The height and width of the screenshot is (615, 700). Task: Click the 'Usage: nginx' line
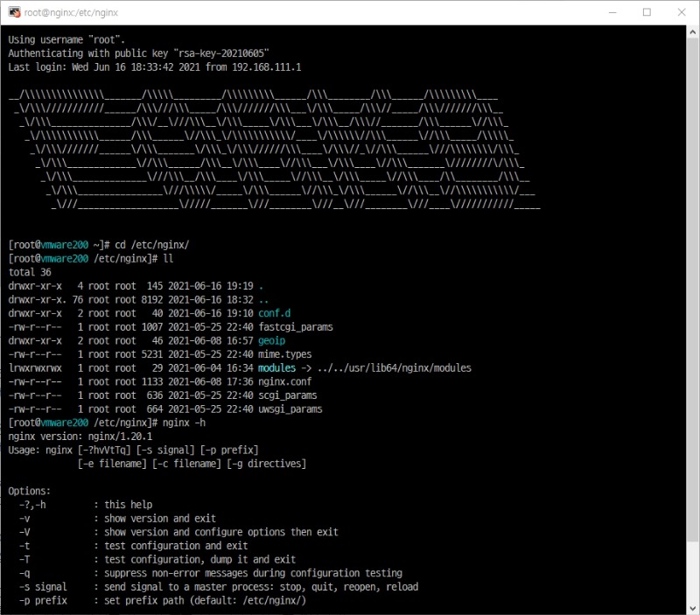click(x=133, y=451)
